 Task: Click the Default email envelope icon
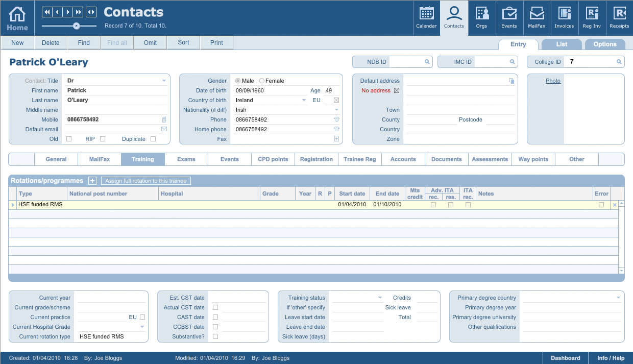(x=164, y=129)
